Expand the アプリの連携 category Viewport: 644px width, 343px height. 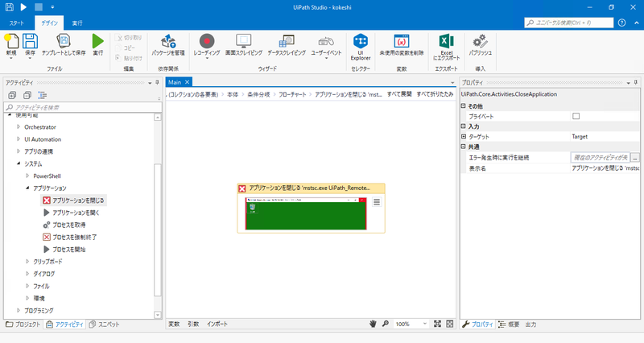pyautogui.click(x=19, y=151)
